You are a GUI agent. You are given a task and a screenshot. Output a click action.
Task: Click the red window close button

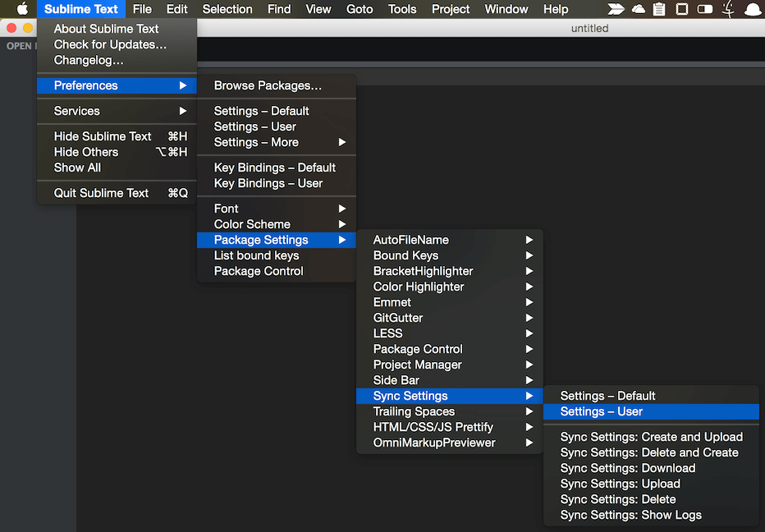click(x=11, y=28)
